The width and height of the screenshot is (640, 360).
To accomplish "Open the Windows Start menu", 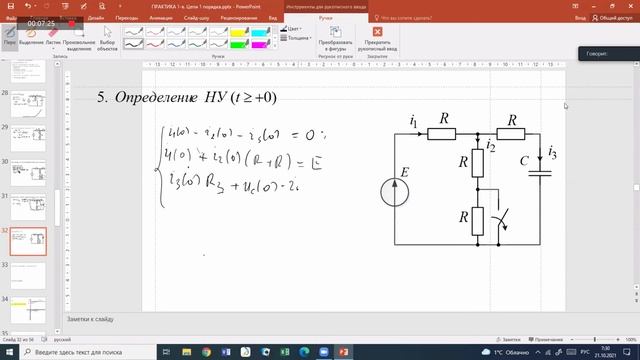I will coord(9,352).
